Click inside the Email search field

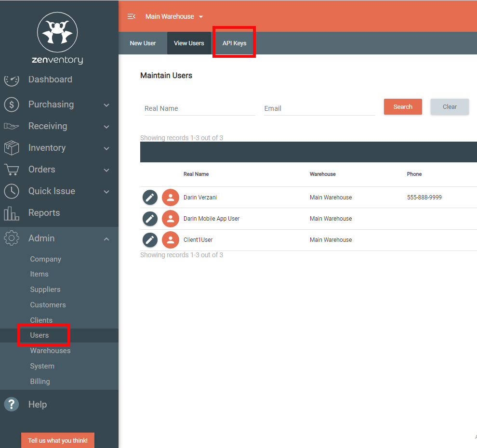(x=319, y=108)
